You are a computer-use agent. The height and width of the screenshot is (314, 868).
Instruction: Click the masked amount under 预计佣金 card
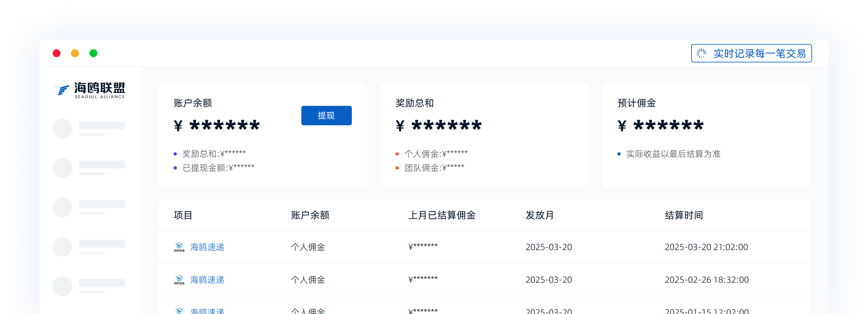(x=661, y=126)
